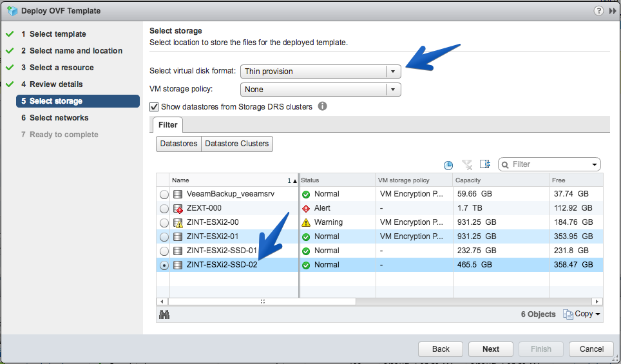Click step 5 Select storage

(x=77, y=101)
